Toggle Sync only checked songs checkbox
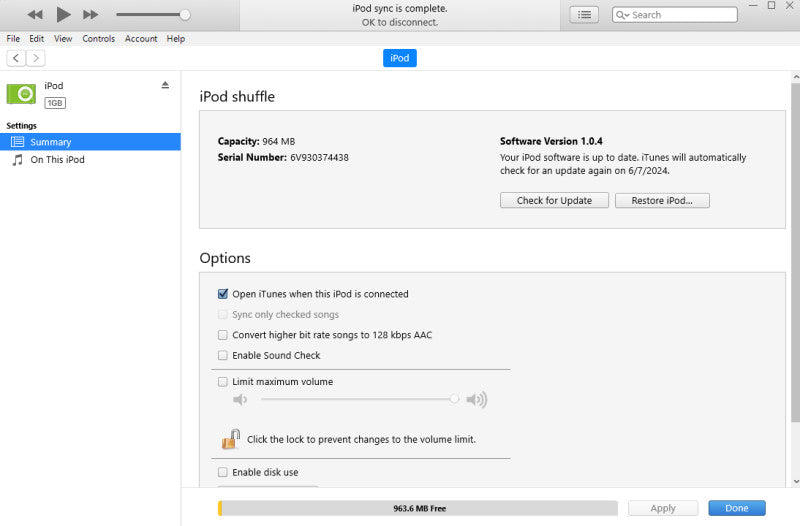Viewport: 800px width, 526px height. [223, 314]
